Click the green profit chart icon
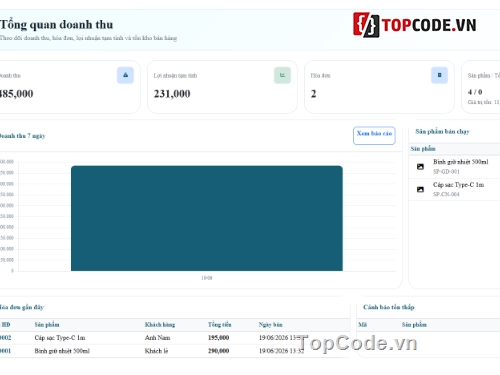This screenshot has width=500, height=375. point(282,75)
